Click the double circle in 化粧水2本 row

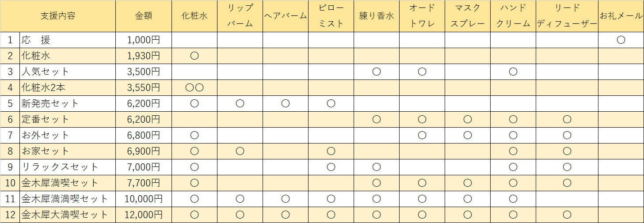pos(194,88)
